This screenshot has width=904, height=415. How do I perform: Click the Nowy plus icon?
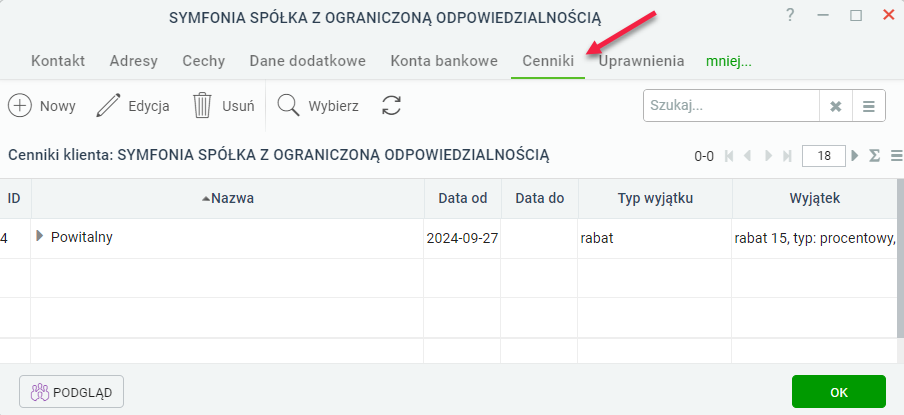[x=20, y=106]
